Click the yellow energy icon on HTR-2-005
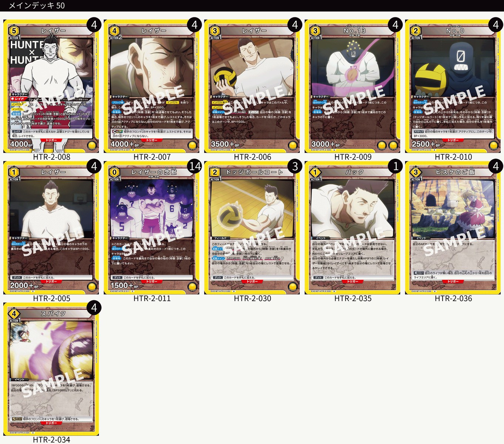 (92, 286)
